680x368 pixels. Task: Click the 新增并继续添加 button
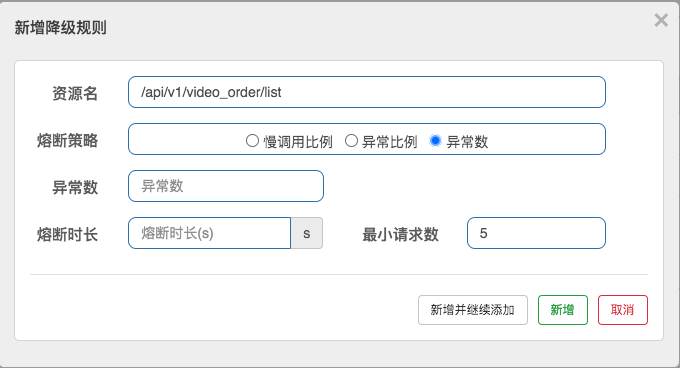(473, 310)
